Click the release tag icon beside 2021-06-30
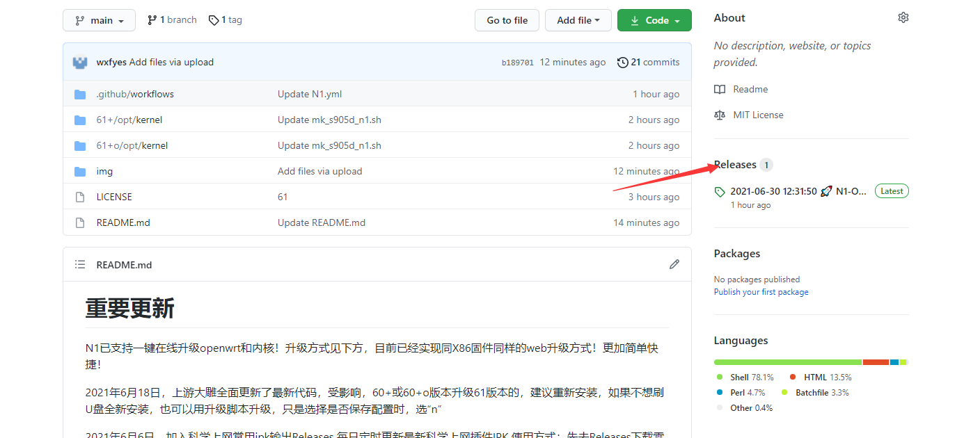 point(719,190)
